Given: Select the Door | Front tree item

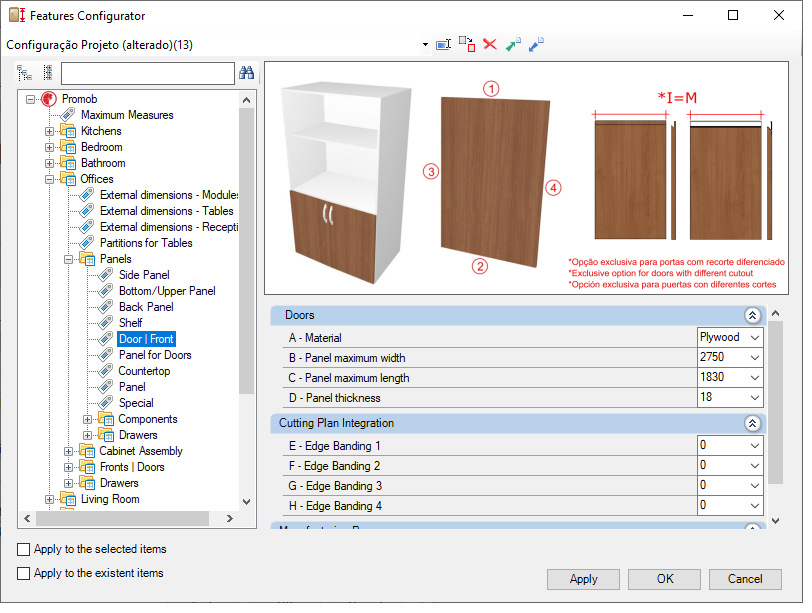Looking at the screenshot, I should click(147, 339).
